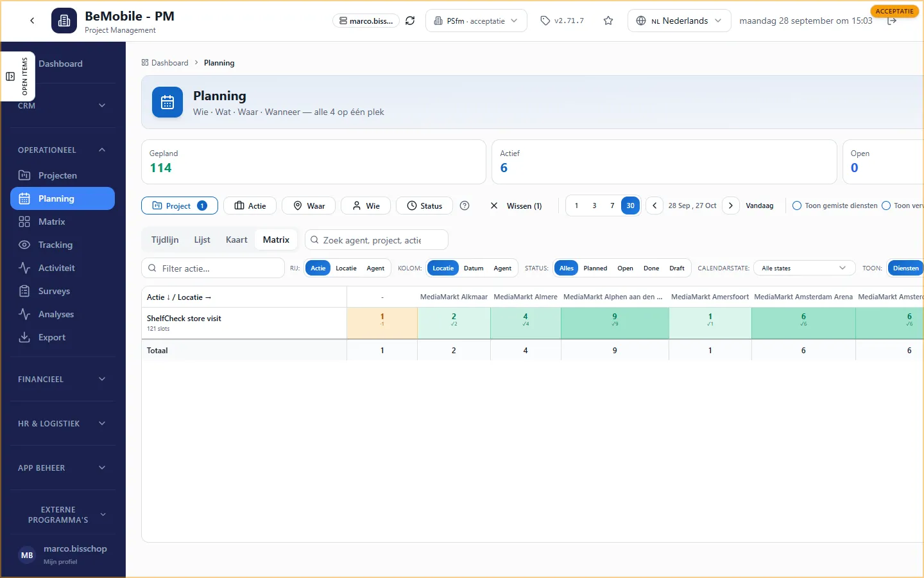Image resolution: width=924 pixels, height=578 pixels.
Task: Click the back arrow in the header
Action: pyautogui.click(x=32, y=21)
